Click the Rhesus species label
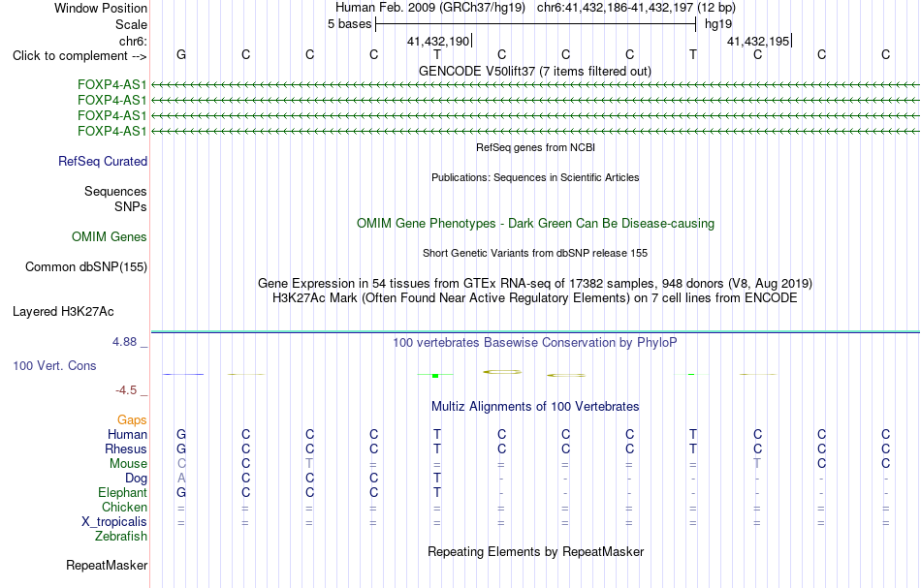 pos(126,449)
